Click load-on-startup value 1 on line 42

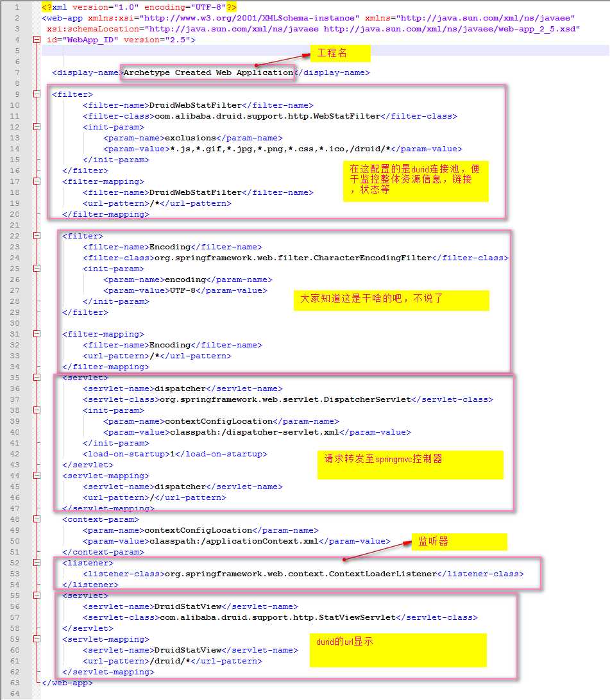(x=173, y=454)
